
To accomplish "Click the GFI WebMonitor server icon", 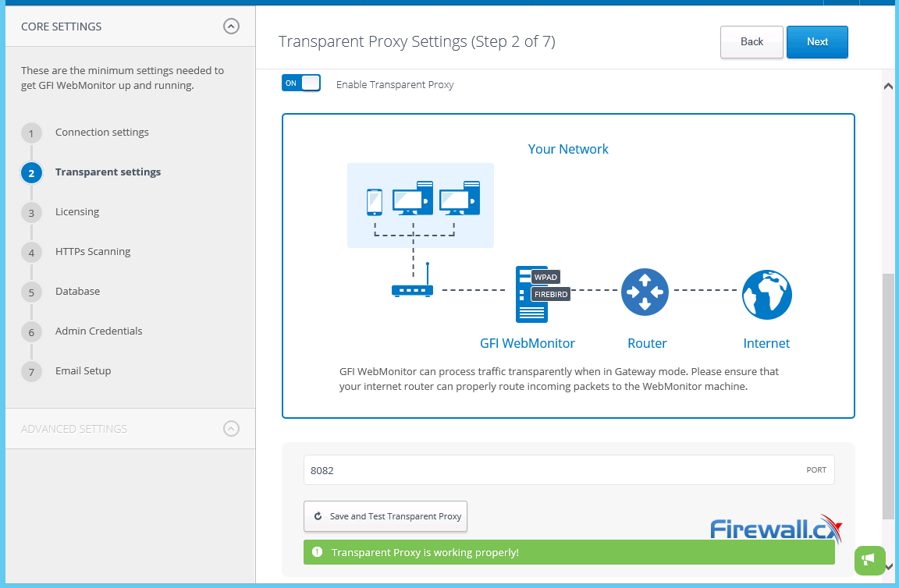I will click(531, 295).
